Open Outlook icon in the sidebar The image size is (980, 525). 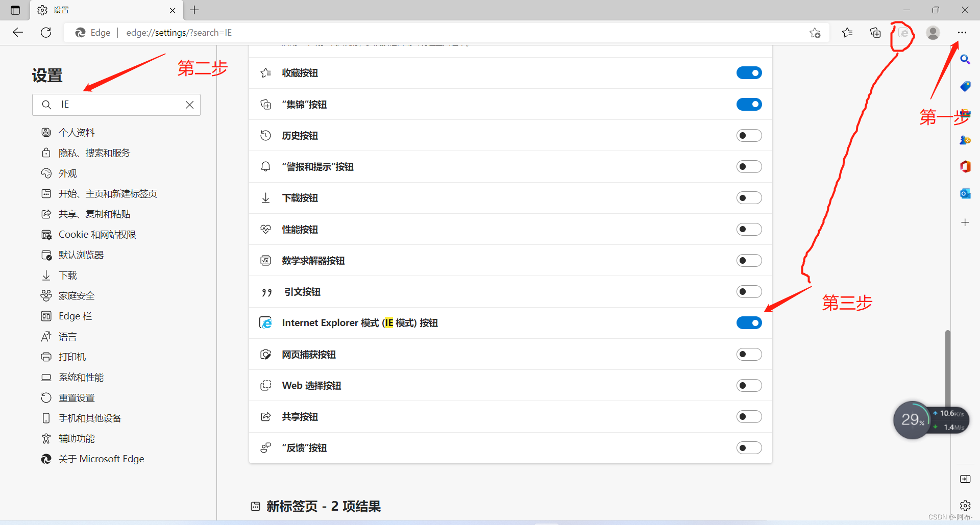point(965,193)
